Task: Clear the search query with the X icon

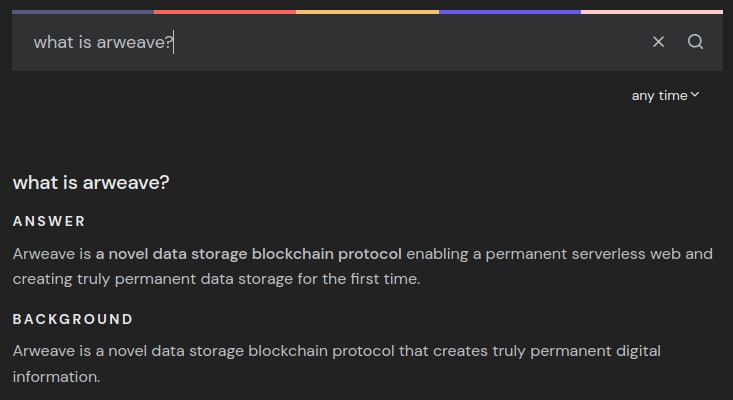Action: (658, 42)
